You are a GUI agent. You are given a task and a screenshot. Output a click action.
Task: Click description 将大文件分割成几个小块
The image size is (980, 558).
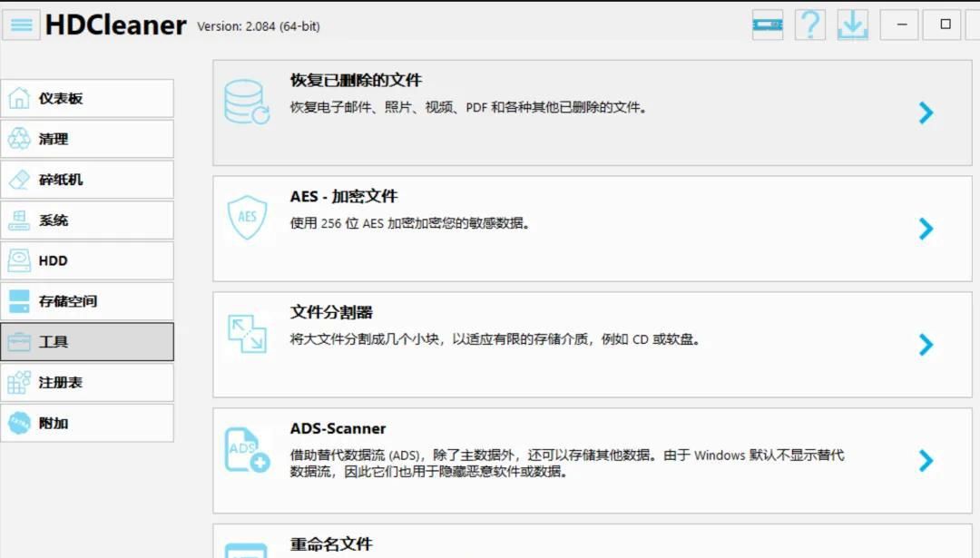pyautogui.click(x=495, y=339)
